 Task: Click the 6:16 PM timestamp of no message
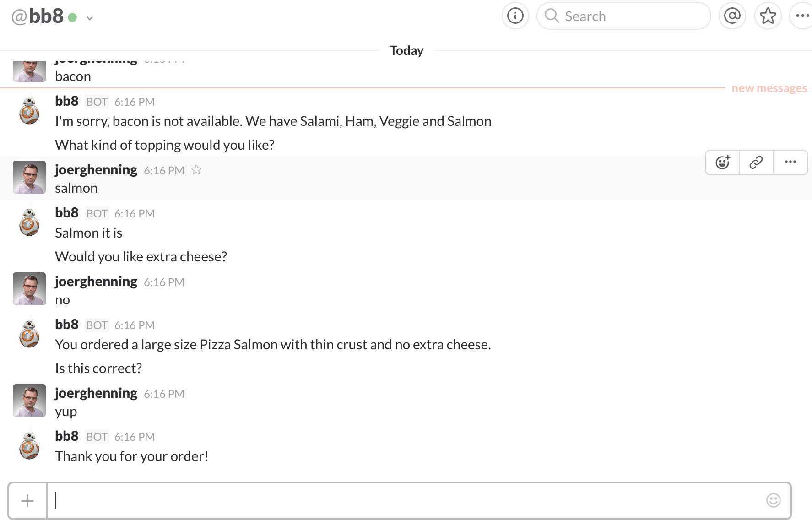point(164,282)
